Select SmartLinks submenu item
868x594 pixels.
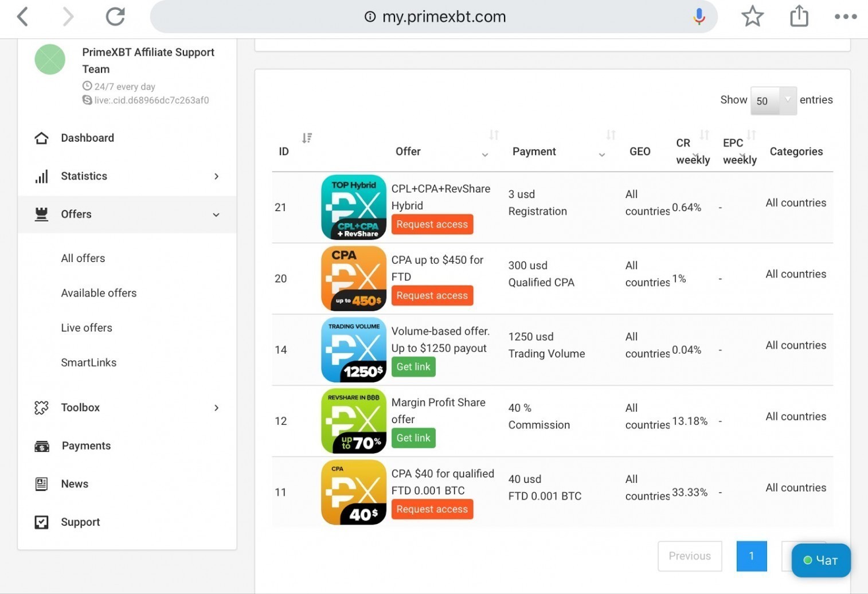89,362
